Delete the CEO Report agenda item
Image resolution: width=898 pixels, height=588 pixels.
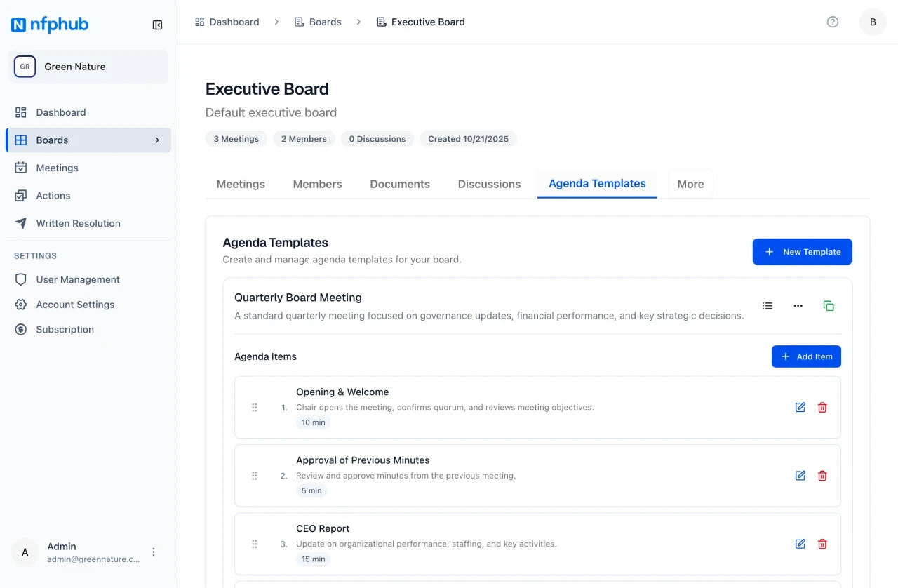coord(822,544)
